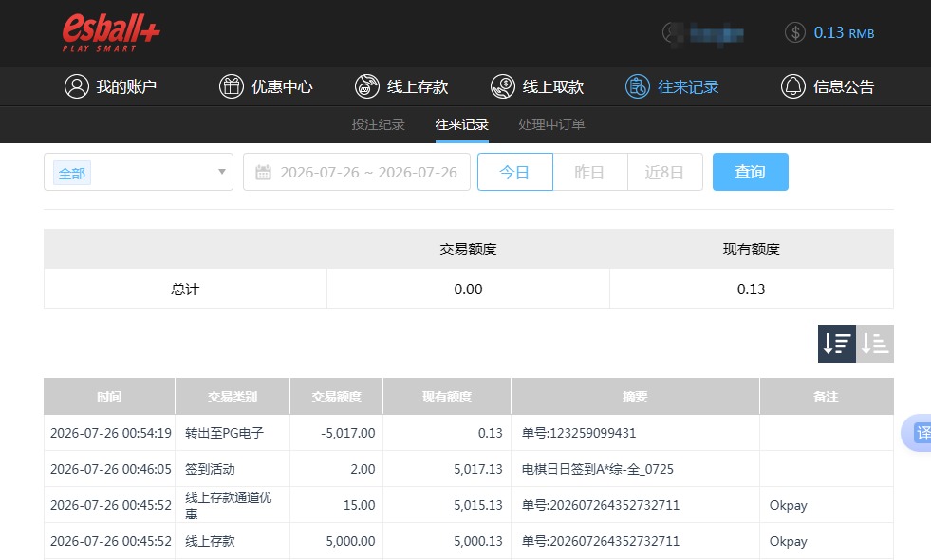Open the 我的账户 account icon
This screenshot has height=560, width=931.
coord(77,86)
